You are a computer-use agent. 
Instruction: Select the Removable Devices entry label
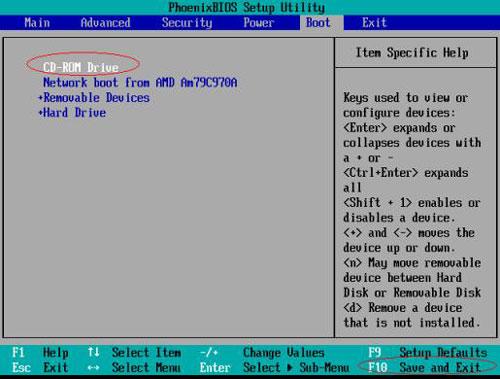pos(97,98)
